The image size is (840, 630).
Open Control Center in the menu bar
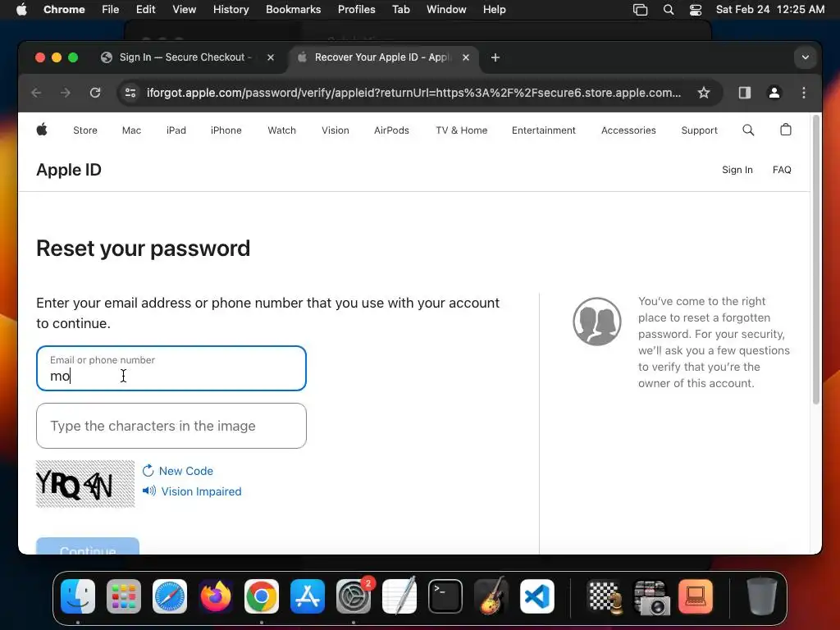696,10
